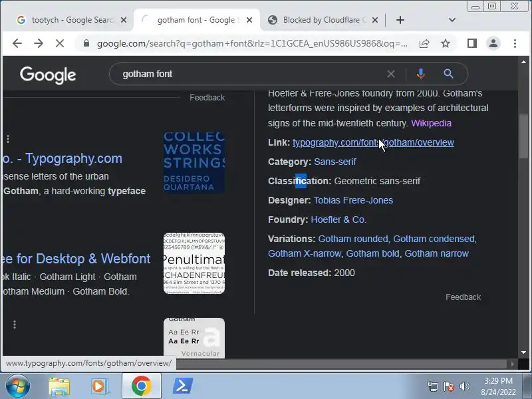Stop loading the page
The width and height of the screenshot is (532, 399).
[x=60, y=43]
